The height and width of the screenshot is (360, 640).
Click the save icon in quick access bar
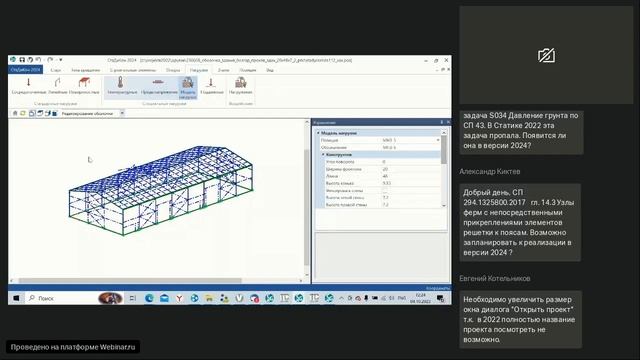tap(22, 60)
